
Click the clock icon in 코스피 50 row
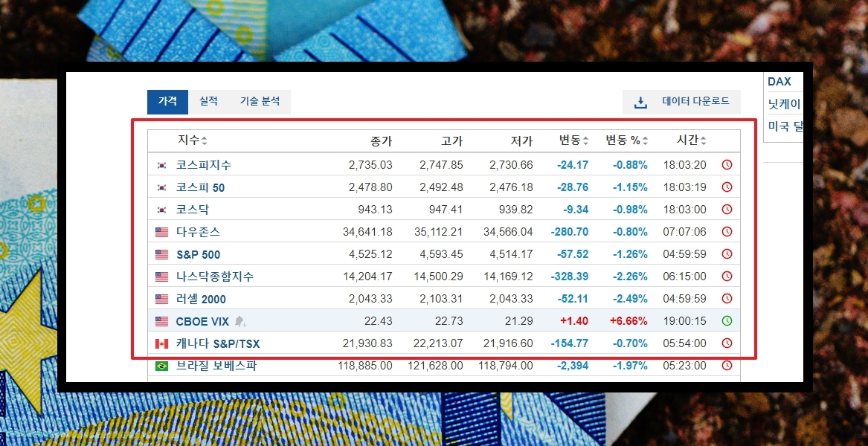click(727, 187)
